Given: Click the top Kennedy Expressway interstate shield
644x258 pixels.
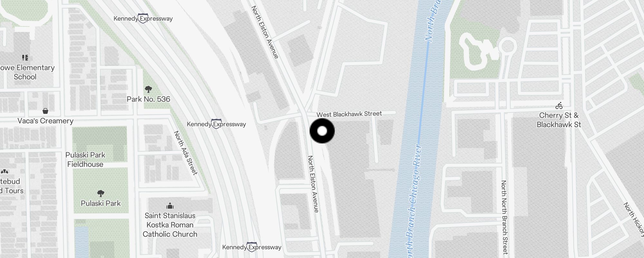Looking at the screenshot, I should (143, 18).
